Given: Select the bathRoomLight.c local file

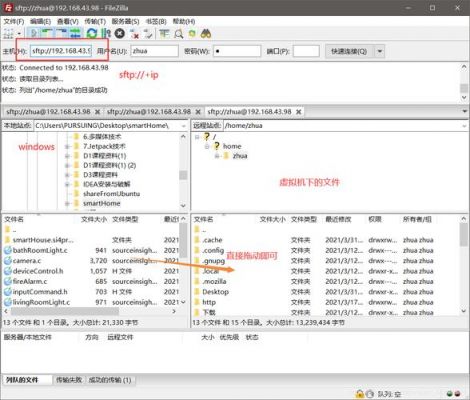Looking at the screenshot, I should (x=40, y=250).
